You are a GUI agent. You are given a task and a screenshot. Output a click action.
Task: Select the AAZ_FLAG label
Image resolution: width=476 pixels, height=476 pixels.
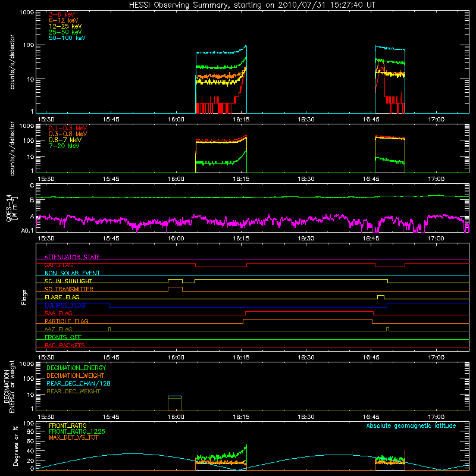(x=58, y=329)
